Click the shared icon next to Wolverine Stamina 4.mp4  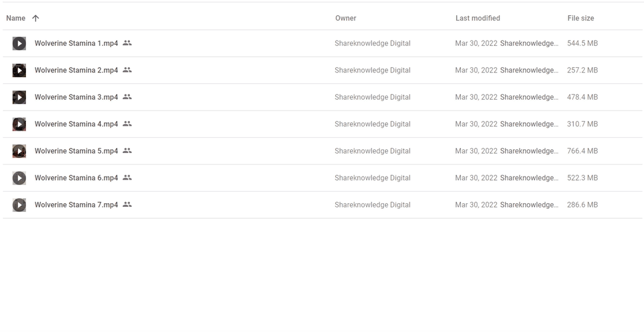coord(127,124)
